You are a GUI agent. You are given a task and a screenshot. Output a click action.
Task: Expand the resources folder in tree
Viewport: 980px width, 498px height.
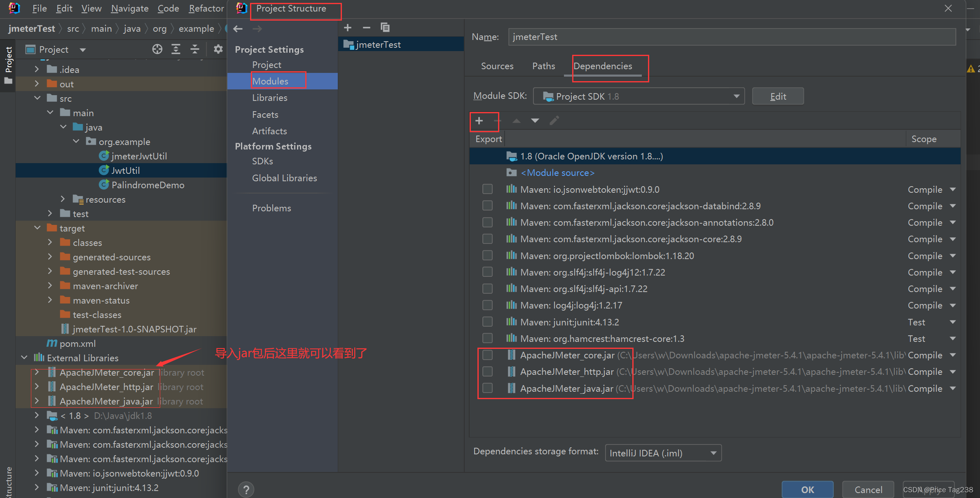63,199
